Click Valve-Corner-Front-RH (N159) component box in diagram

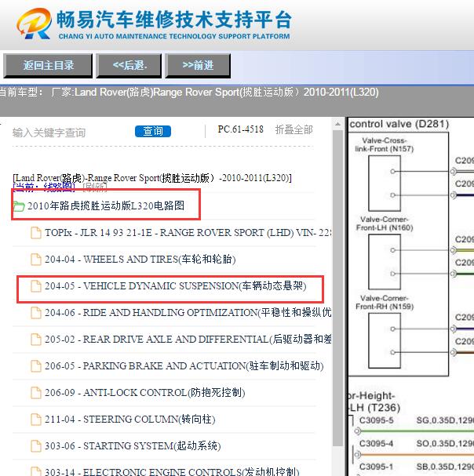385,340
